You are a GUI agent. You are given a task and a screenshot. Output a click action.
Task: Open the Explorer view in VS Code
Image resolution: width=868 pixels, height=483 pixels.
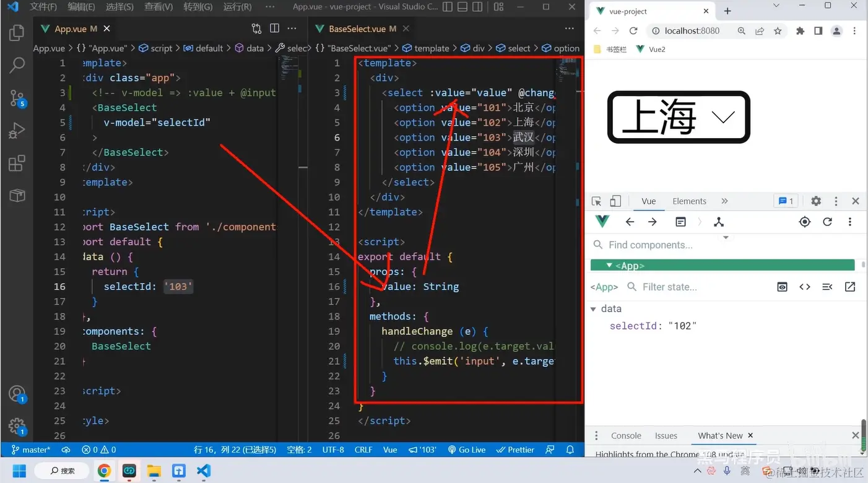[x=17, y=33]
